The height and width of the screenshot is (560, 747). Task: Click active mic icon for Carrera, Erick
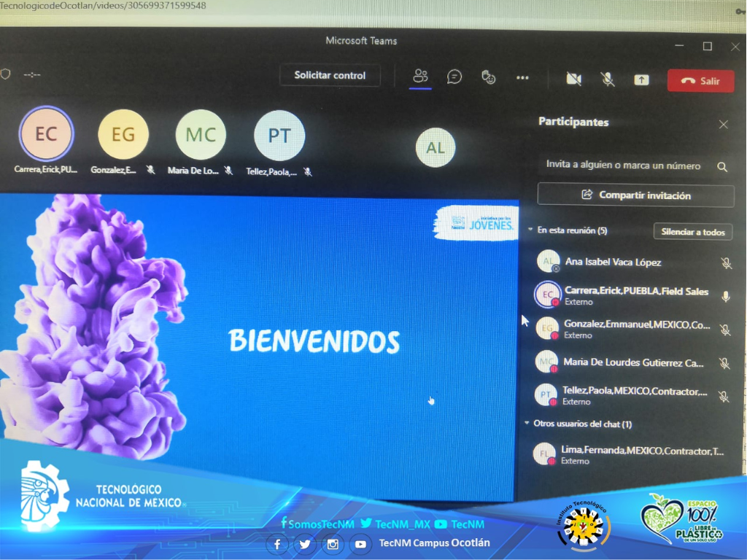[x=726, y=297]
